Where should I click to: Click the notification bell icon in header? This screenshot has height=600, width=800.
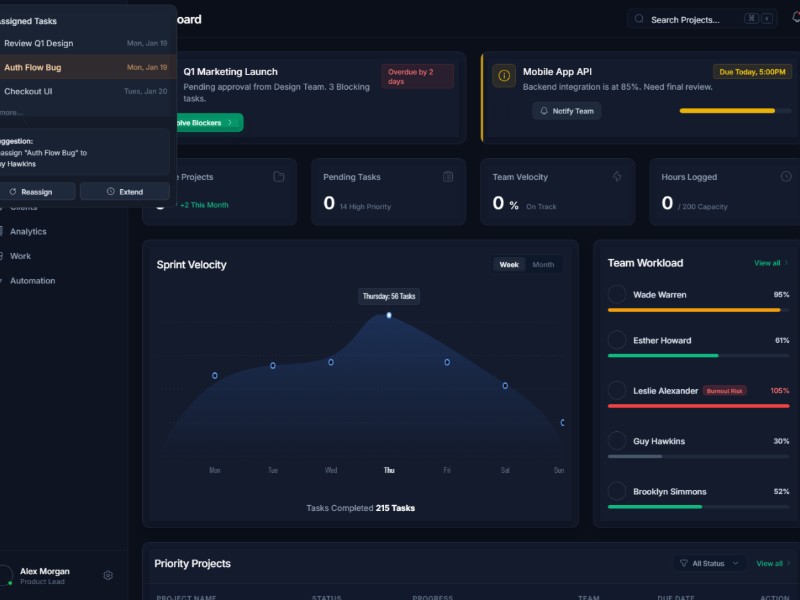(x=796, y=18)
